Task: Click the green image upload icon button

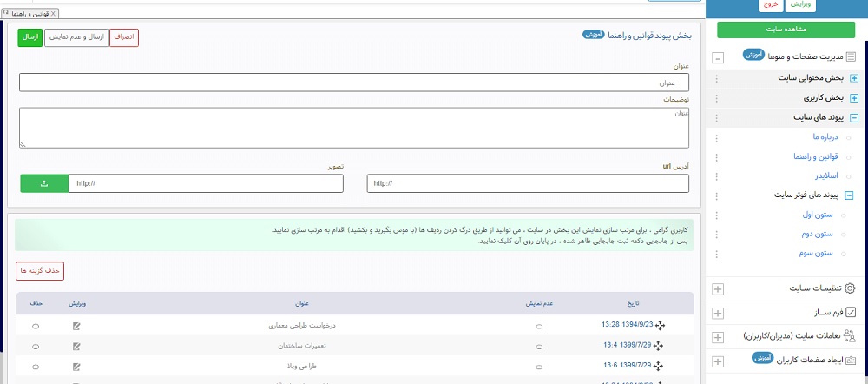Action: click(44, 183)
